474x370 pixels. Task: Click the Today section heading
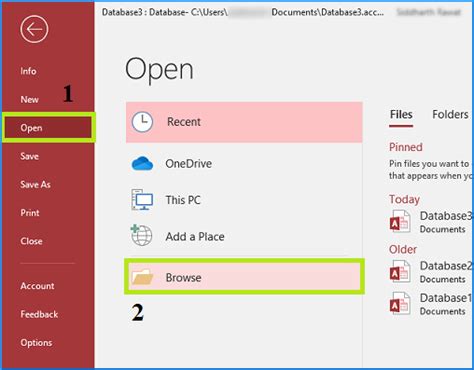[x=404, y=199]
